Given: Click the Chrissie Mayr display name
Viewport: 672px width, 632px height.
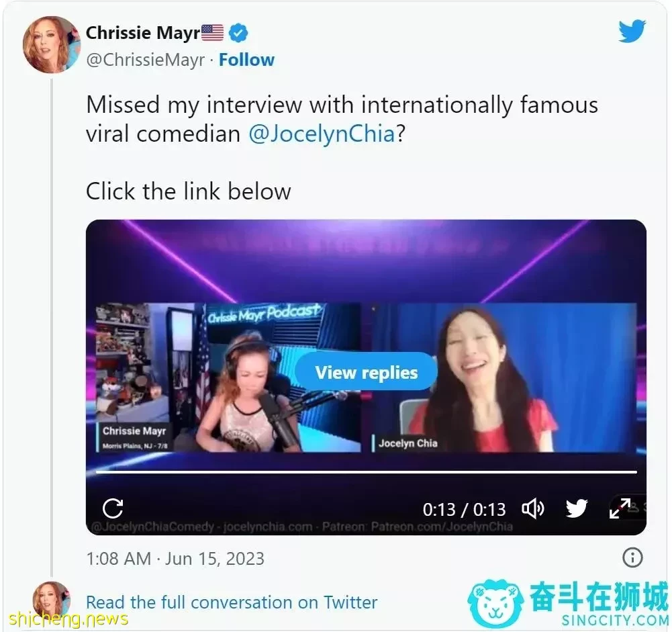Looking at the screenshot, I should (x=143, y=33).
